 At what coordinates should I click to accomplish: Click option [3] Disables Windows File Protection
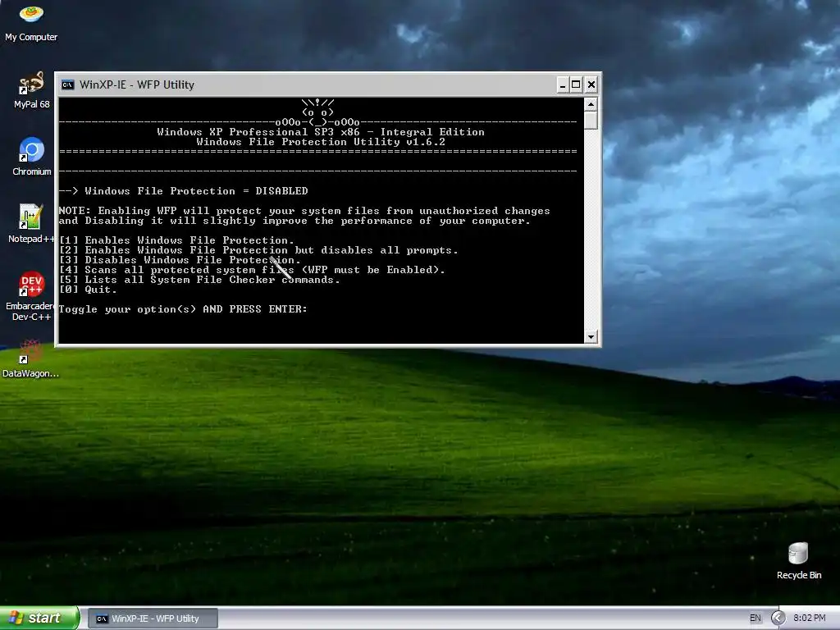(x=180, y=260)
